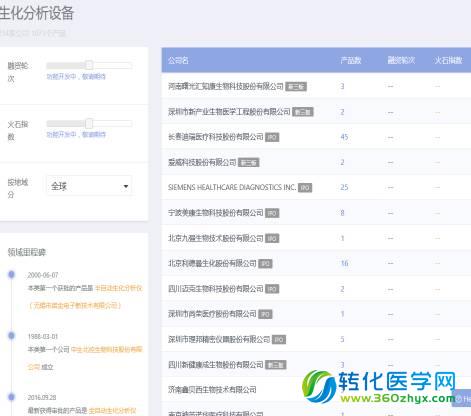Click the 新三板 badge beside 河南曙光汇知康

coord(296,87)
